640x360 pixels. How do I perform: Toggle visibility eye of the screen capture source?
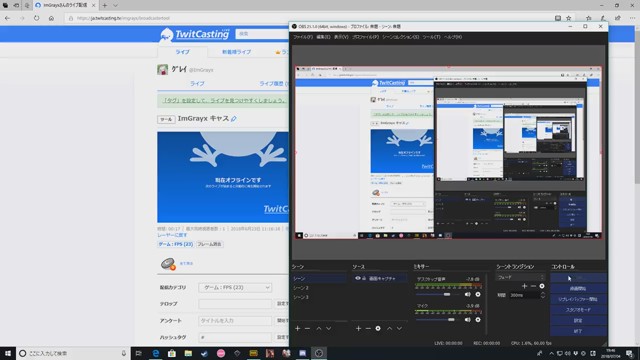point(358,278)
